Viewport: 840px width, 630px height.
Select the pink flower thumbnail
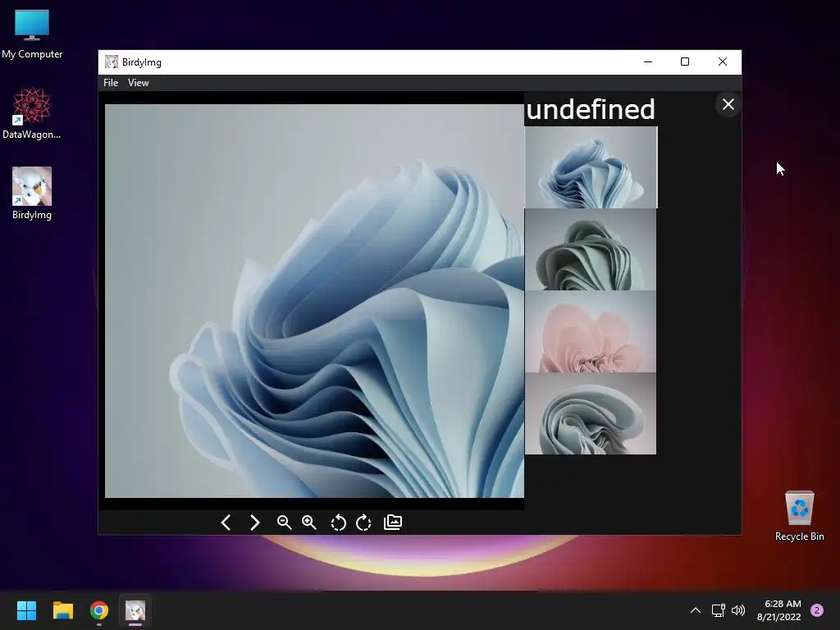click(x=591, y=331)
